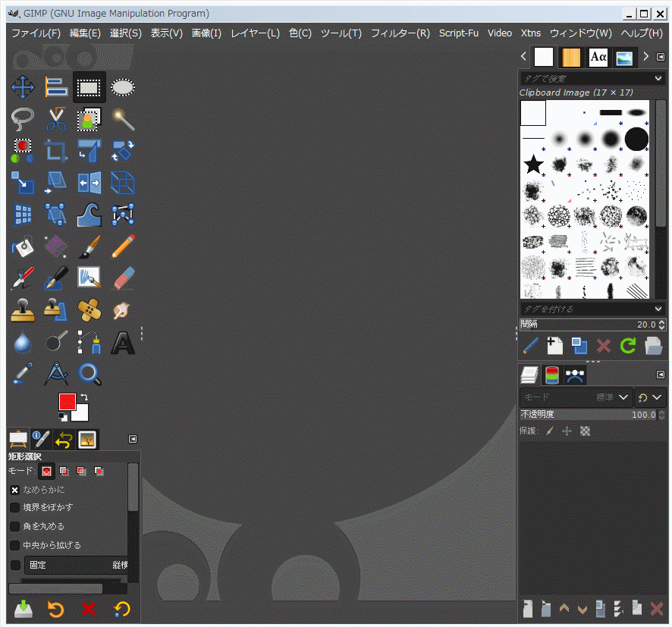Choose the Free Select lasso tool
The image size is (672, 627).
[23, 118]
